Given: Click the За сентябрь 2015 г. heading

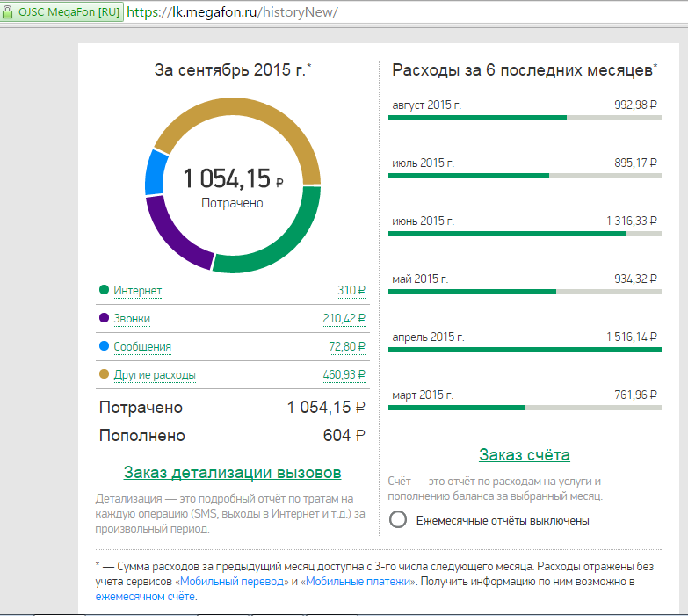Looking at the screenshot, I should coord(233,69).
